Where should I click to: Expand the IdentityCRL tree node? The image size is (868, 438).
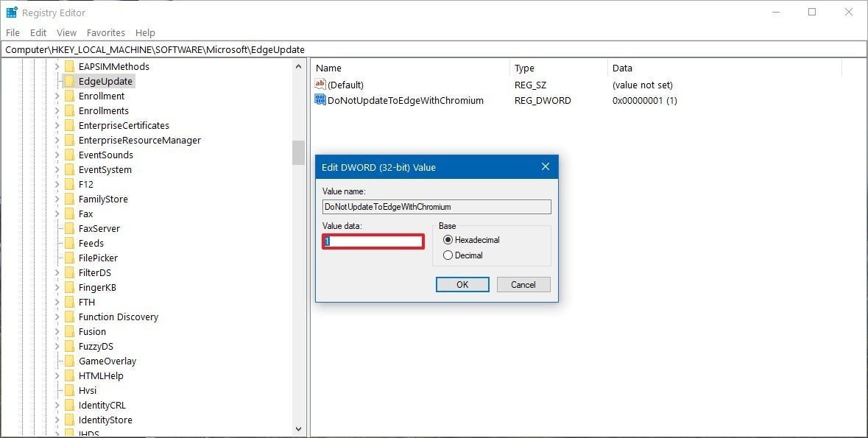(57, 406)
